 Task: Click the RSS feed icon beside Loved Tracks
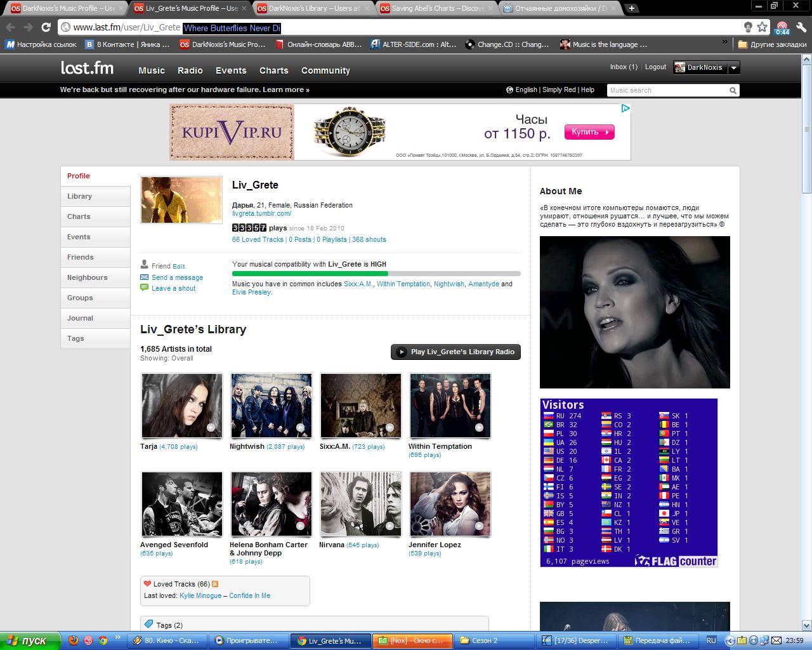215,584
